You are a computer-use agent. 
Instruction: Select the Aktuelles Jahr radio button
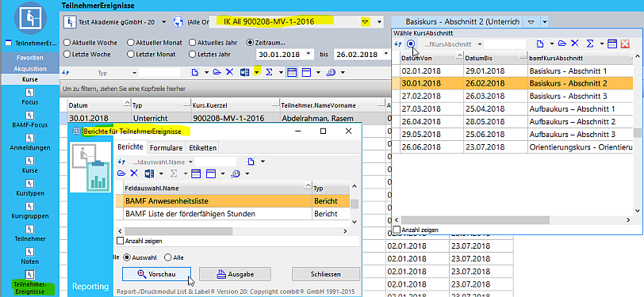pyautogui.click(x=192, y=42)
